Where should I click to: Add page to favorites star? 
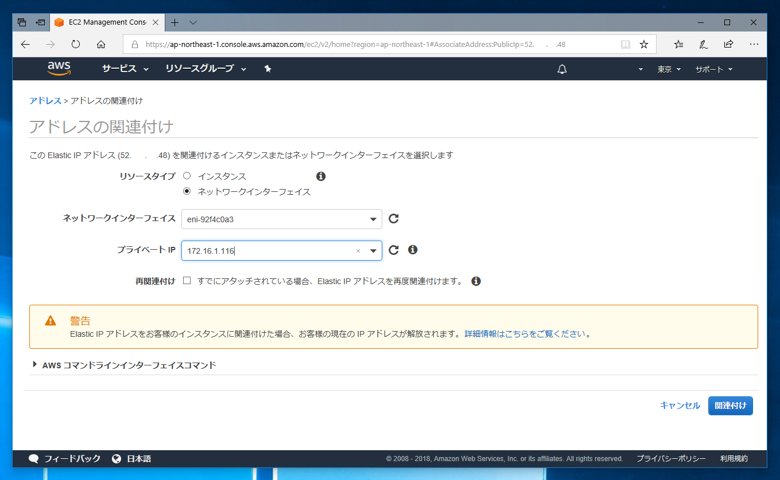tap(644, 44)
